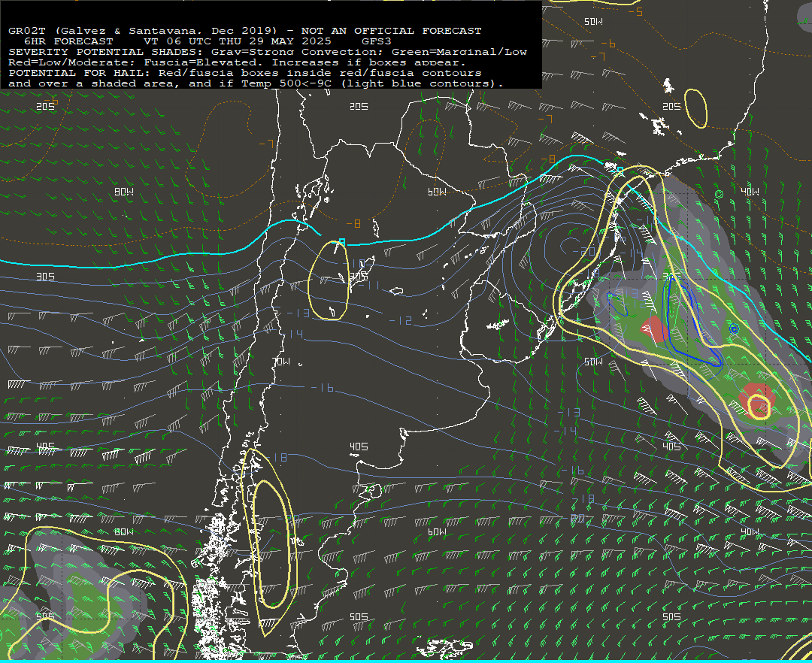Click the orange '-5' contour label
The width and height of the screenshot is (812, 663).
tap(635, 11)
